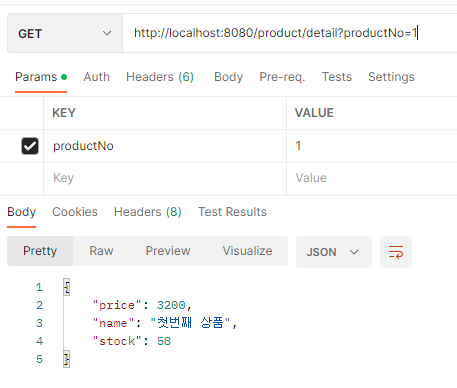Viewport: 457px width, 388px height.
Task: Open the GET method dropdown
Action: coord(65,33)
